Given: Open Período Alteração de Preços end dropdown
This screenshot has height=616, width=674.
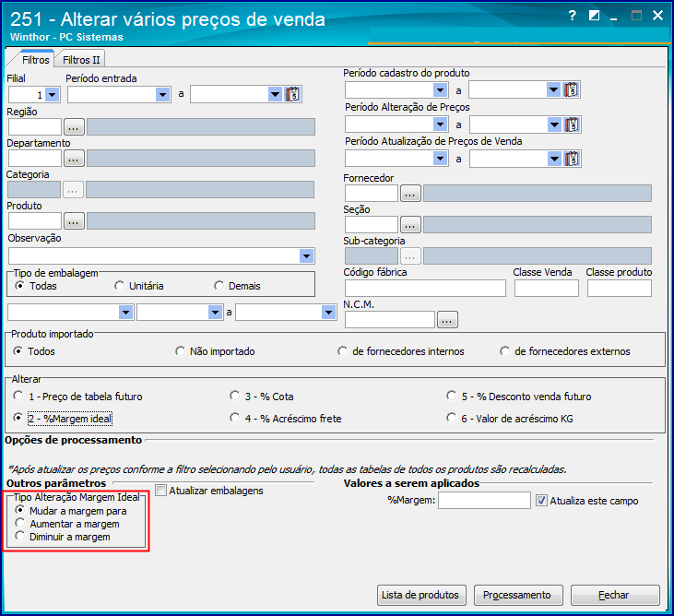Looking at the screenshot, I should (x=554, y=124).
